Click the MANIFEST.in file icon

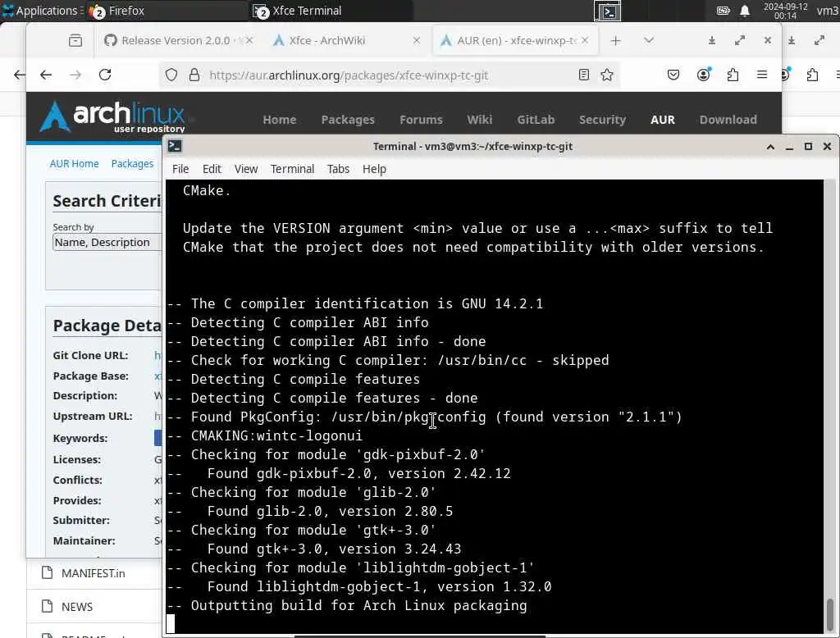coord(47,572)
